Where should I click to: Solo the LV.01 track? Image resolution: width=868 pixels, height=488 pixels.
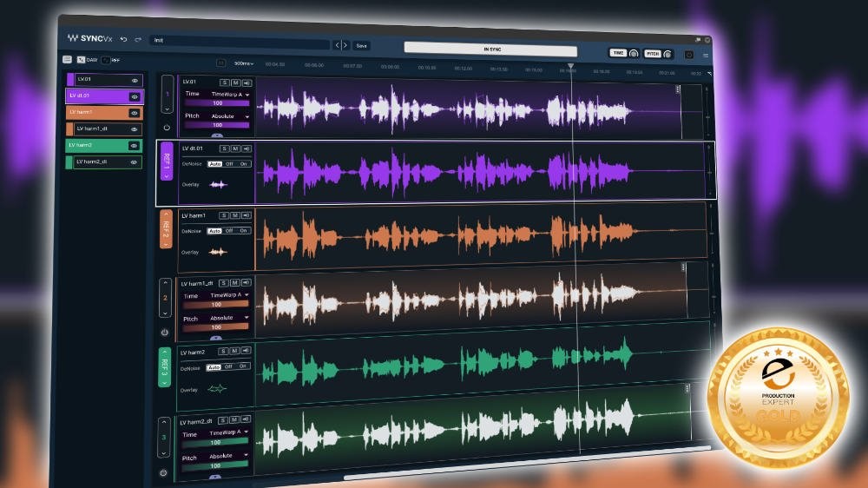224,82
